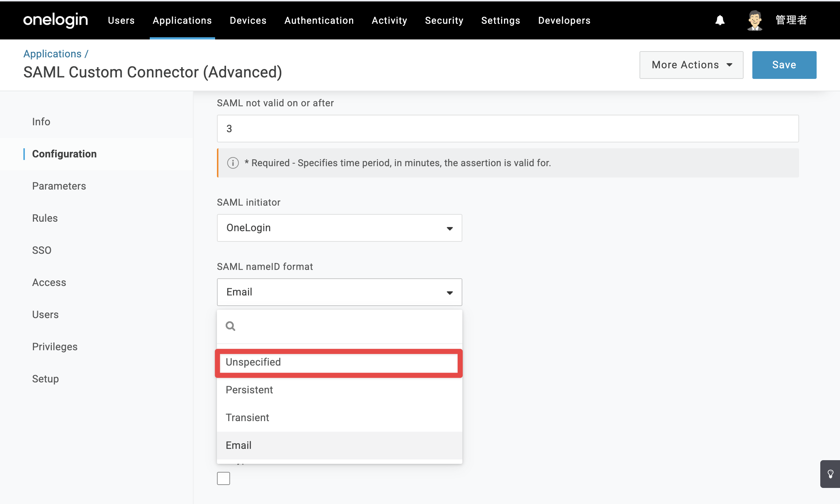
Task: Collapse the SAML nameID format dropdown
Action: pyautogui.click(x=340, y=292)
